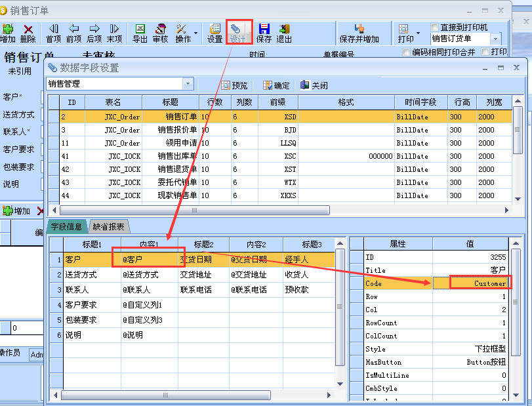Jump to last record with 末项

click(114, 33)
